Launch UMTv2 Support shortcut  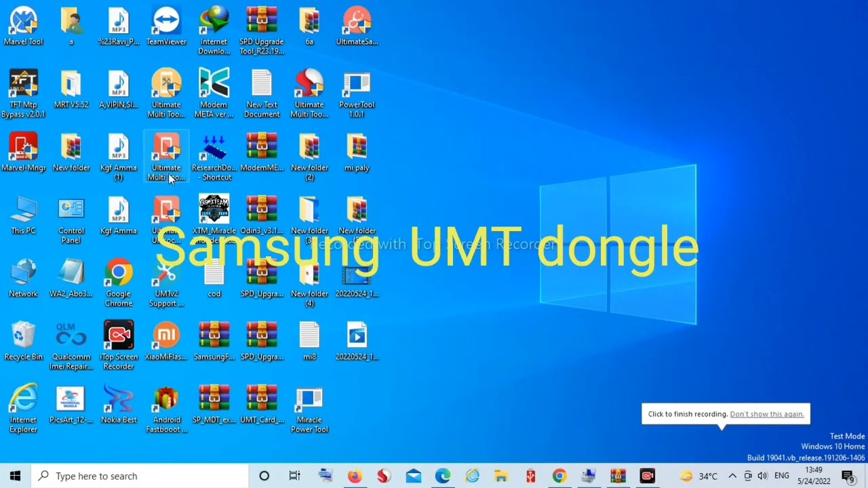(166, 283)
